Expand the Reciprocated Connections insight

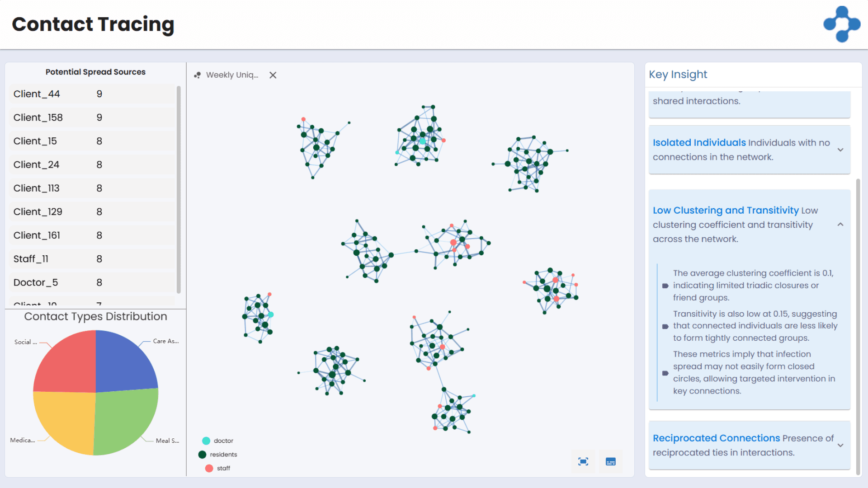tap(840, 445)
